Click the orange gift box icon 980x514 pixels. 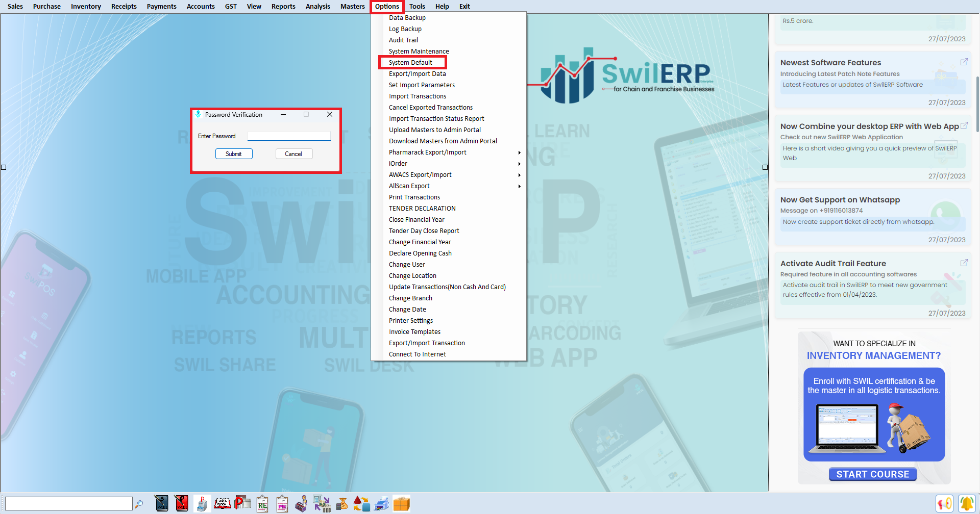point(401,503)
